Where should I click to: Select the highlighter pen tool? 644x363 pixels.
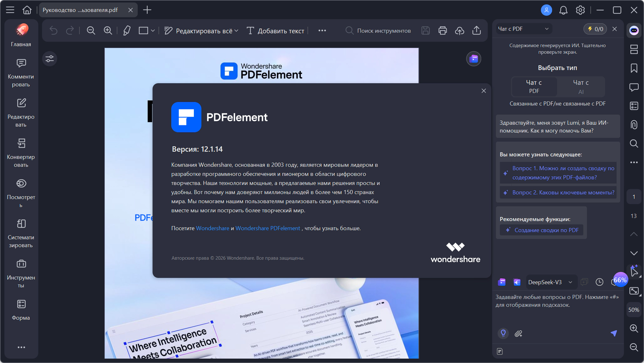pos(127,30)
